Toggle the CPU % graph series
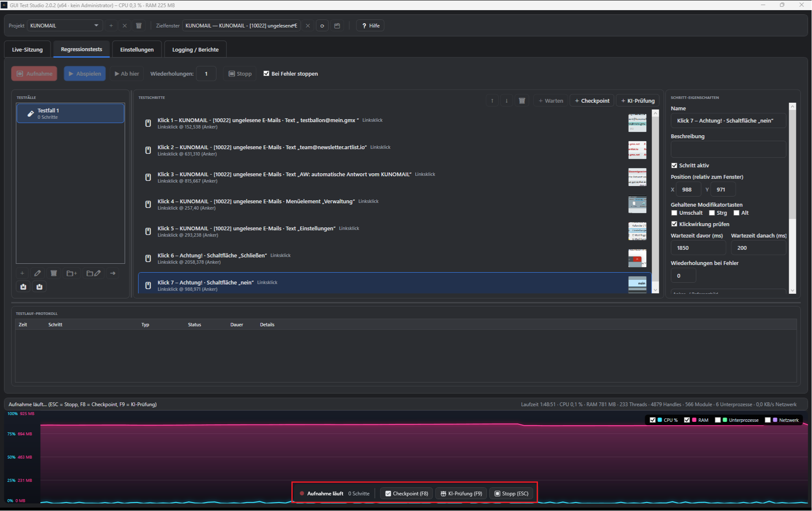This screenshot has width=812, height=511. [653, 420]
